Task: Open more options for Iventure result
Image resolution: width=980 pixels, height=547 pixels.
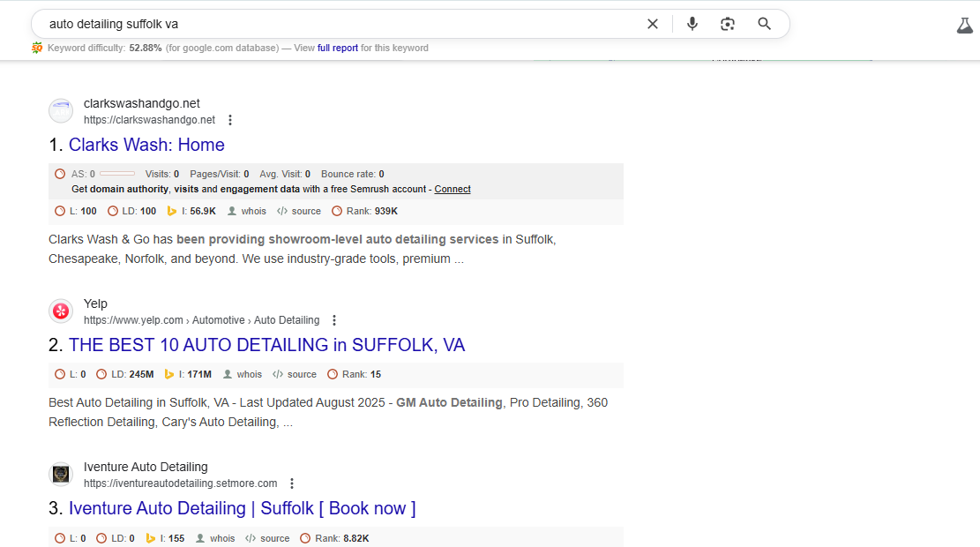Action: tap(292, 483)
